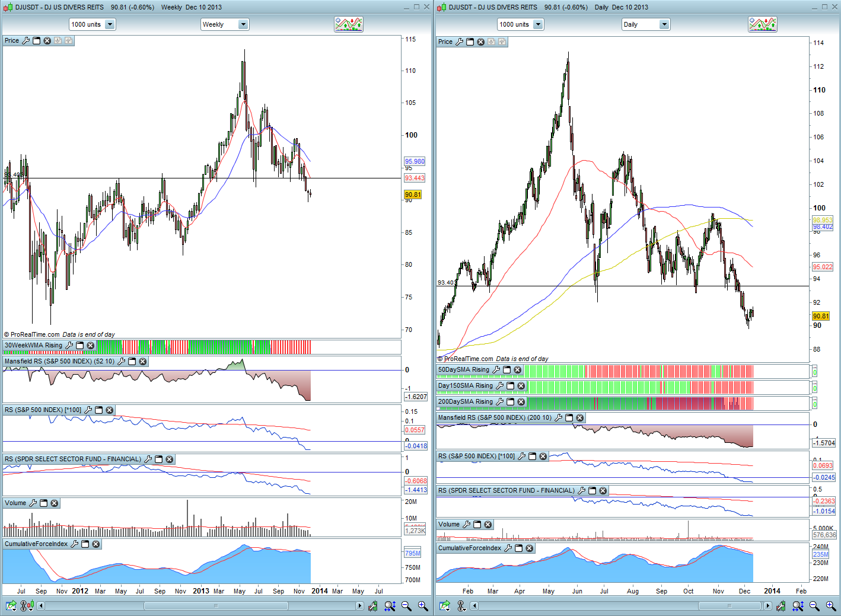This screenshot has width=841, height=616.
Task: Remove 30WeekWMA Rising indicator panel
Action: coord(91,345)
